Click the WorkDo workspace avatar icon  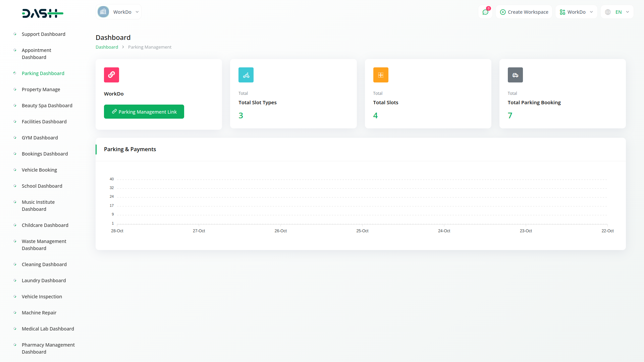pos(103,12)
